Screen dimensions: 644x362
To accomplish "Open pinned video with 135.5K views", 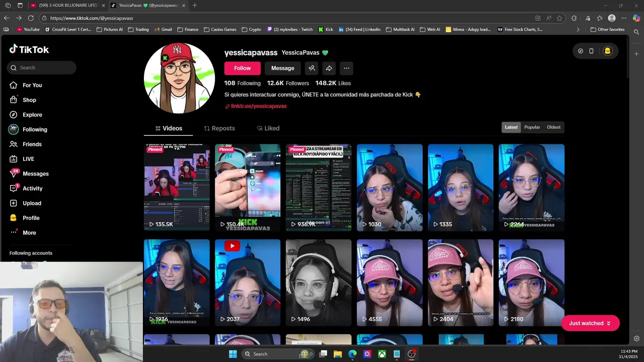I will coord(177,188).
